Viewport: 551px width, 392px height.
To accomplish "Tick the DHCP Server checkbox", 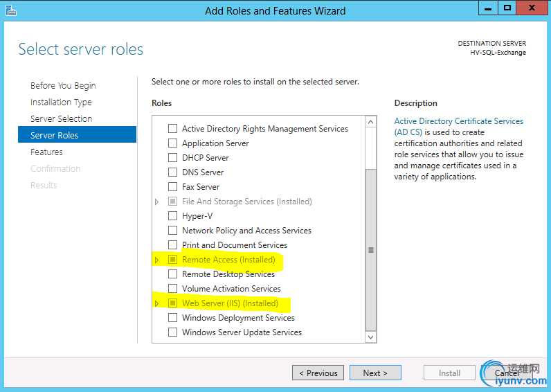I will click(x=173, y=158).
